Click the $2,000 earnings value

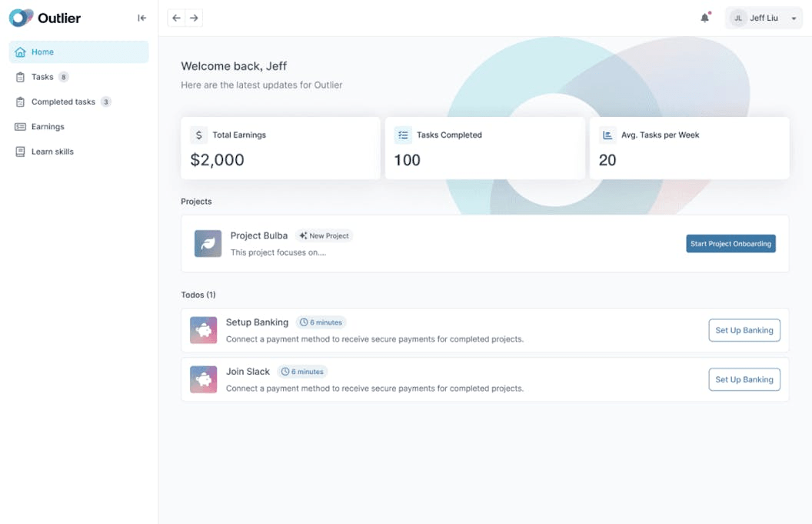coord(217,159)
